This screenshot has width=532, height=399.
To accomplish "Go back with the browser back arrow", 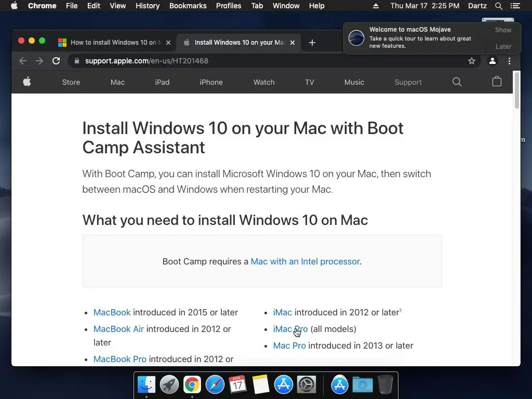I will (23, 61).
